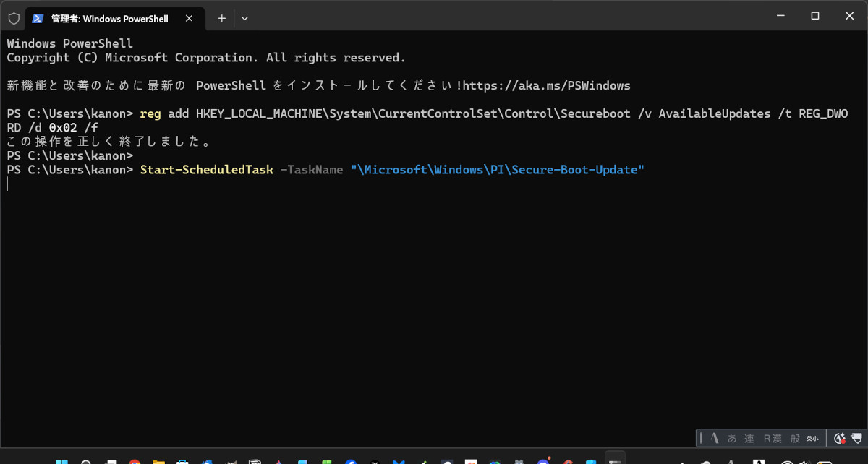Image resolution: width=868 pixels, height=464 pixels.
Task: Click the administrator shield icon in title bar
Action: 14,18
